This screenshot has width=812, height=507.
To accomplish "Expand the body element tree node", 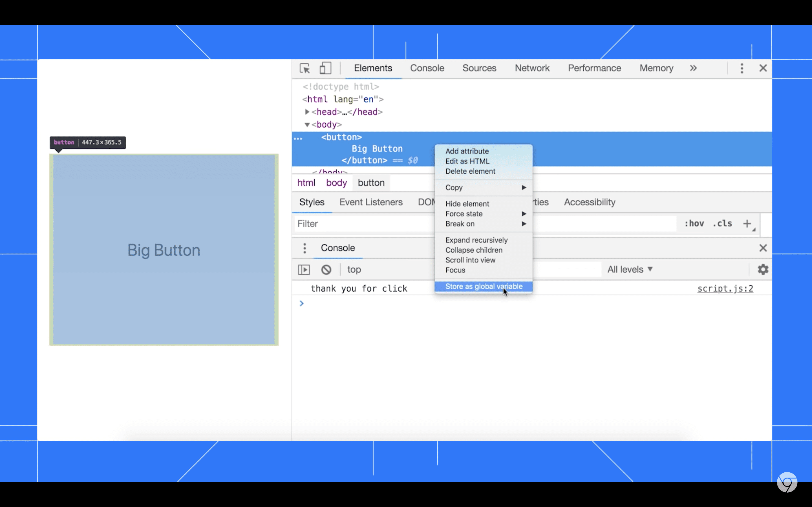I will [306, 124].
